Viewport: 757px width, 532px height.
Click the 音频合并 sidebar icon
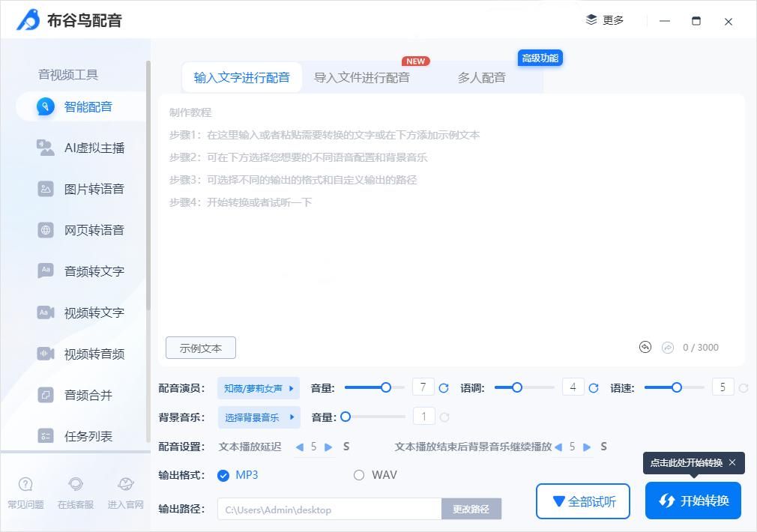click(x=46, y=395)
